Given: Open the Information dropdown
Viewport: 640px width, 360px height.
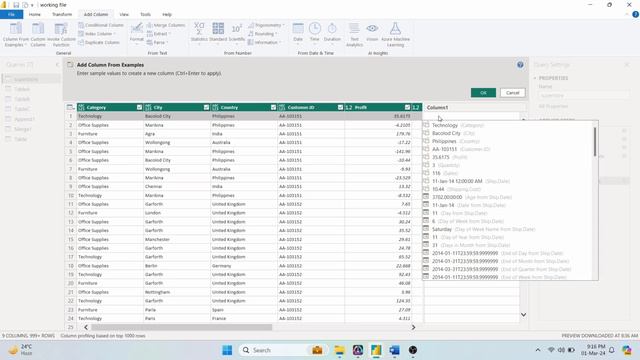Looking at the screenshot, I should point(280,42).
